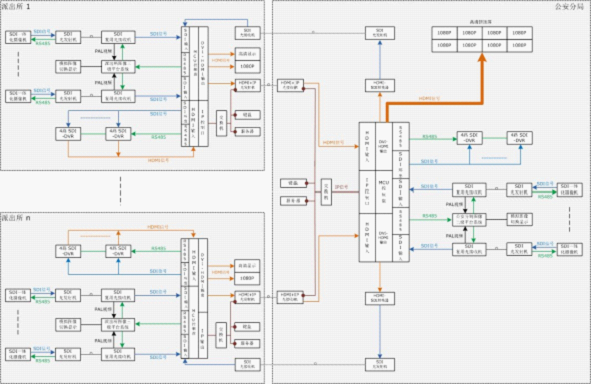Click the 派出所 n section title
Screen dimensions: 591x384
point(16,218)
